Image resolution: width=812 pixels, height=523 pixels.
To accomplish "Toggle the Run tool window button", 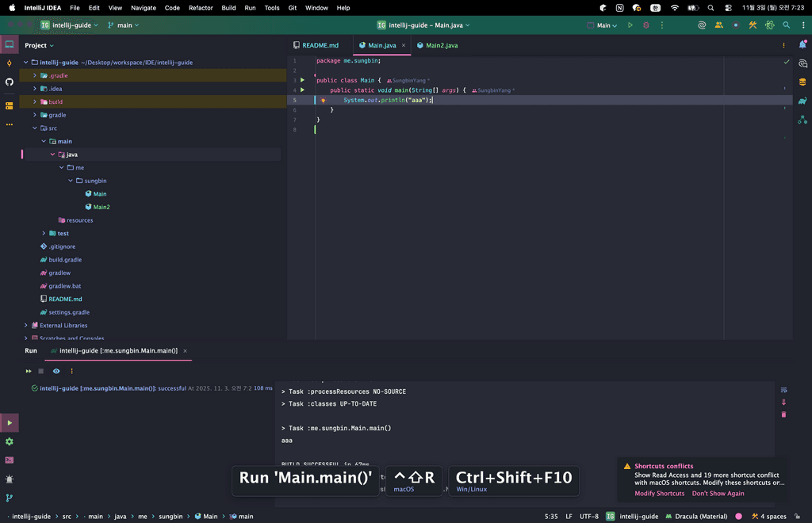I will click(10, 423).
